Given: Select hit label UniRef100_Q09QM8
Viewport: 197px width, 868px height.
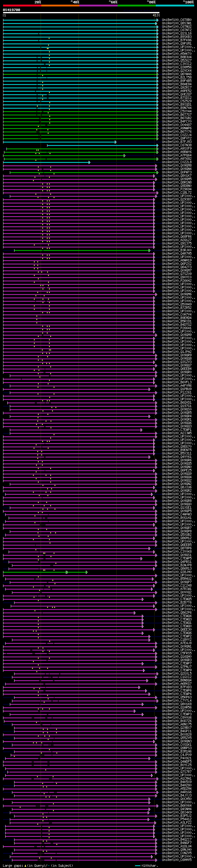Looking at the screenshot, I should point(177,165).
